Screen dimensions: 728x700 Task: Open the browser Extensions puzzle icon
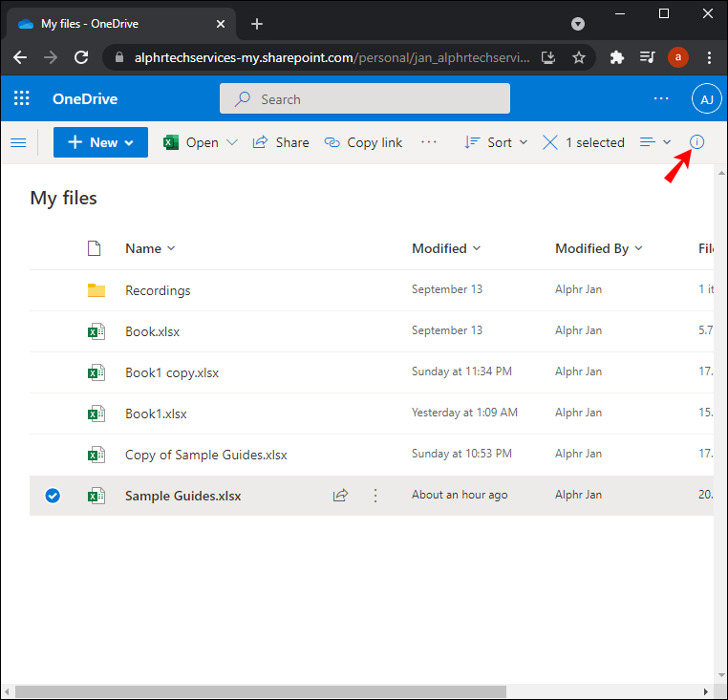[617, 57]
